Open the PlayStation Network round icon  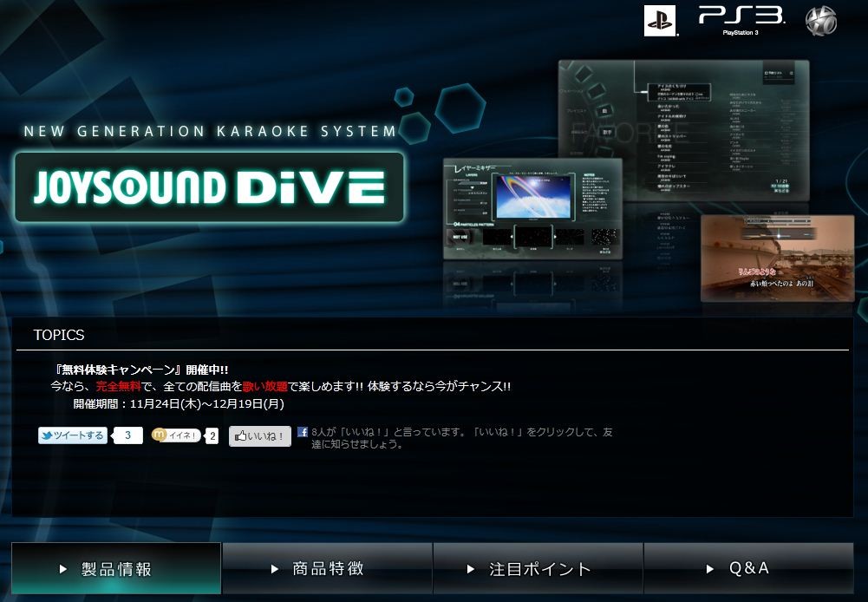tap(820, 21)
